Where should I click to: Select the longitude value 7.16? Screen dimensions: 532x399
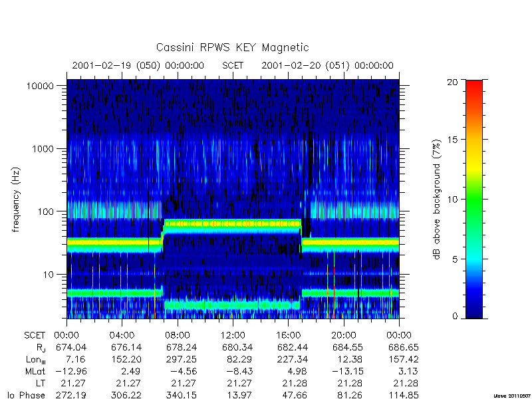76,359
